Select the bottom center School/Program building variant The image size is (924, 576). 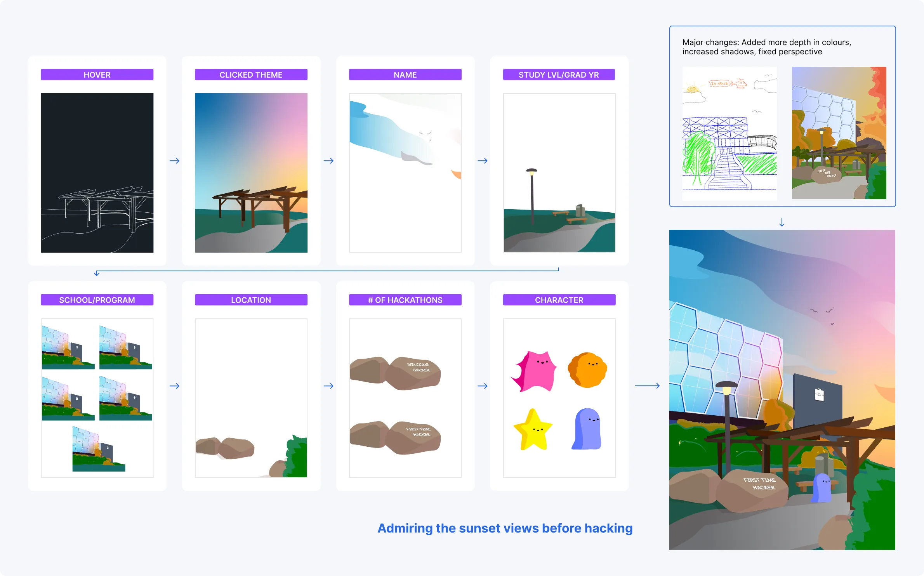coord(99,449)
